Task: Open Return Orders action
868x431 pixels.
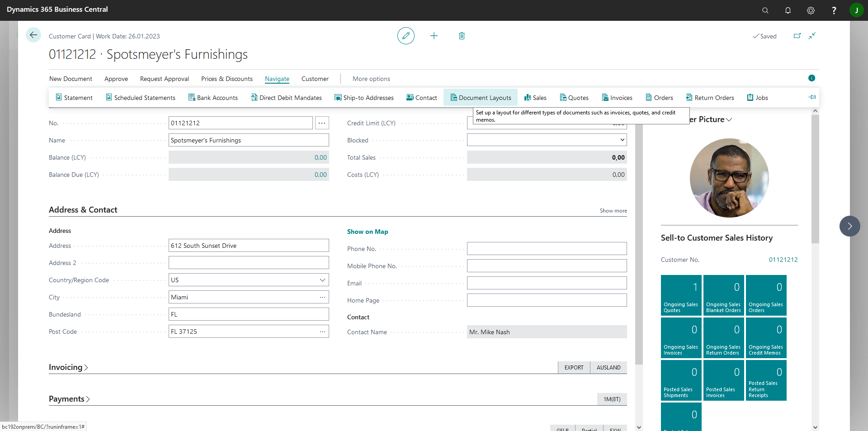Action: click(x=710, y=98)
